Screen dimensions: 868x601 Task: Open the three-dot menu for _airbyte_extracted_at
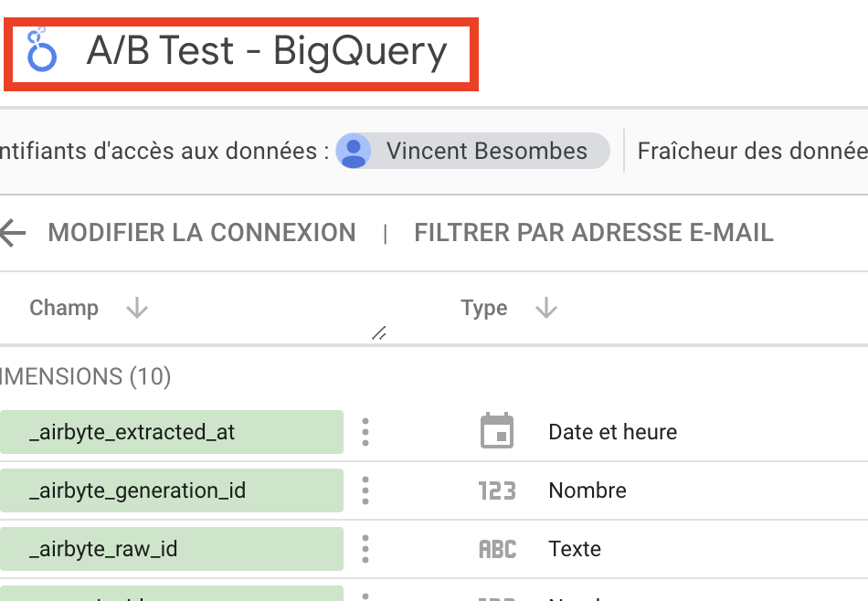[365, 432]
